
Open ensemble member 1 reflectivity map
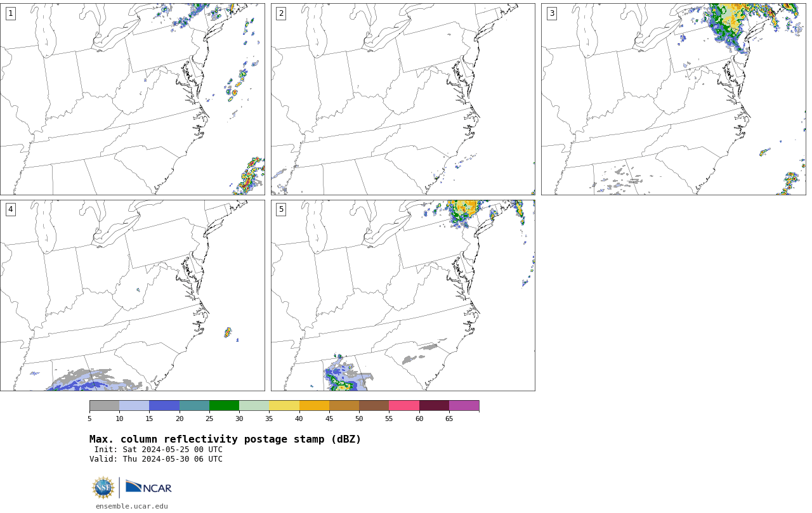[x=132, y=99]
